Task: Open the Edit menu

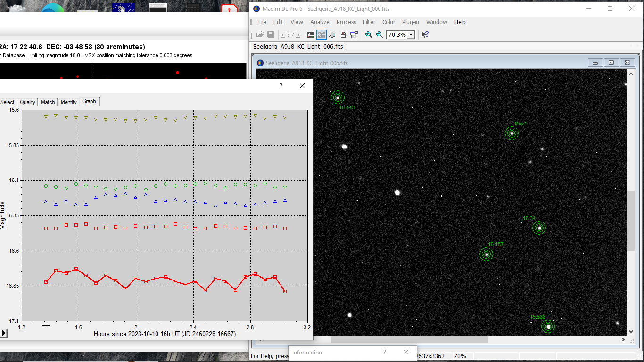Action: tap(278, 22)
